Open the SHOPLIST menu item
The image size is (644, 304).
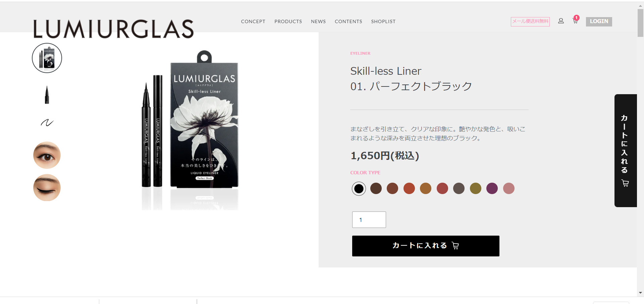pos(383,21)
